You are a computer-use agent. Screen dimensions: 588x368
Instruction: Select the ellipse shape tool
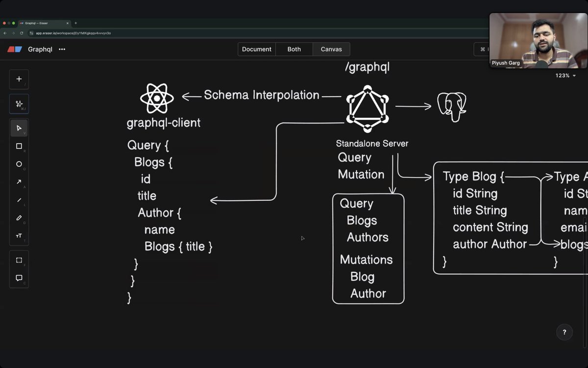[x=19, y=164]
